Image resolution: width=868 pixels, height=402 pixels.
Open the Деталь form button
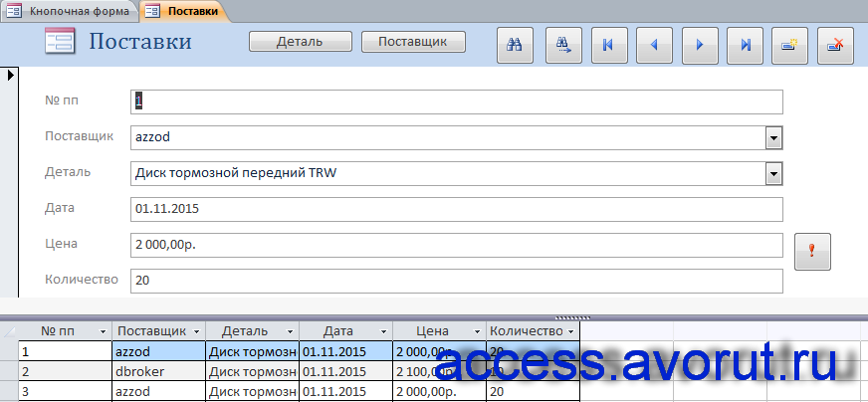[300, 42]
